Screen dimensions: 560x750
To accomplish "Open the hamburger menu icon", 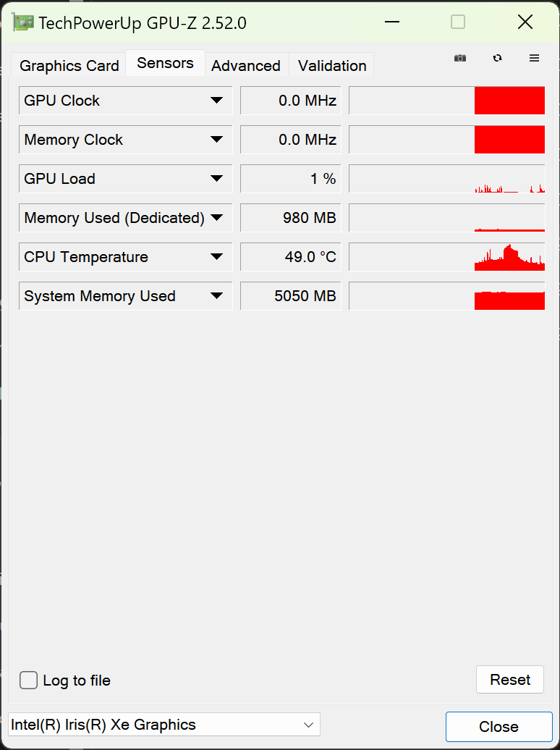I will 535,58.
